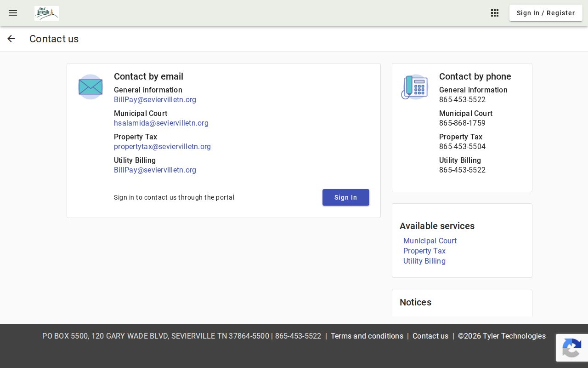Email Municipal Court hsalamida address

[161, 123]
